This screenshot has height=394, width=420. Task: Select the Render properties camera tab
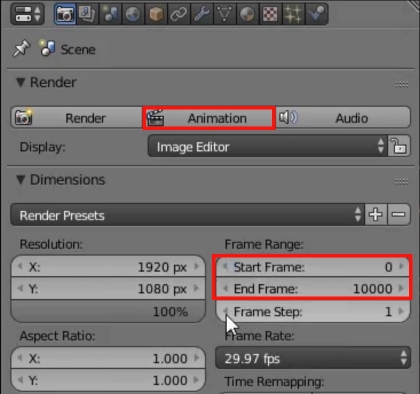65,14
